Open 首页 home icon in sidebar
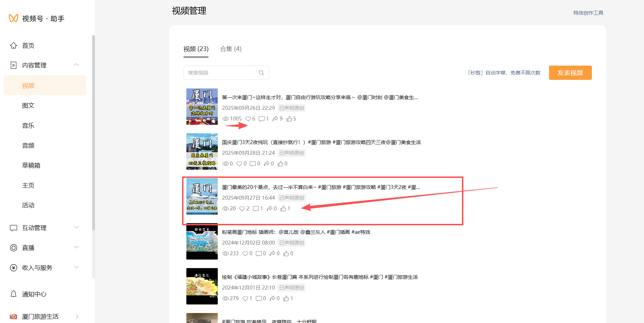644x323 pixels. pyautogui.click(x=14, y=46)
